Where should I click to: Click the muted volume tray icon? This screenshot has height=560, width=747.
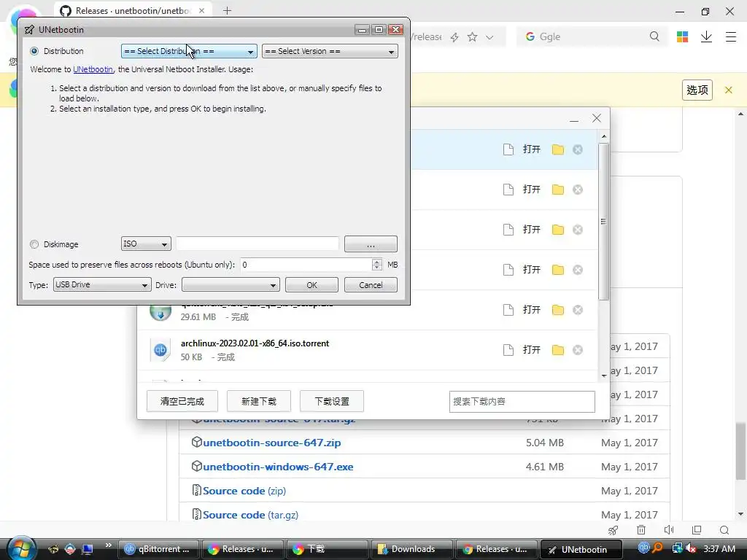coord(691,548)
